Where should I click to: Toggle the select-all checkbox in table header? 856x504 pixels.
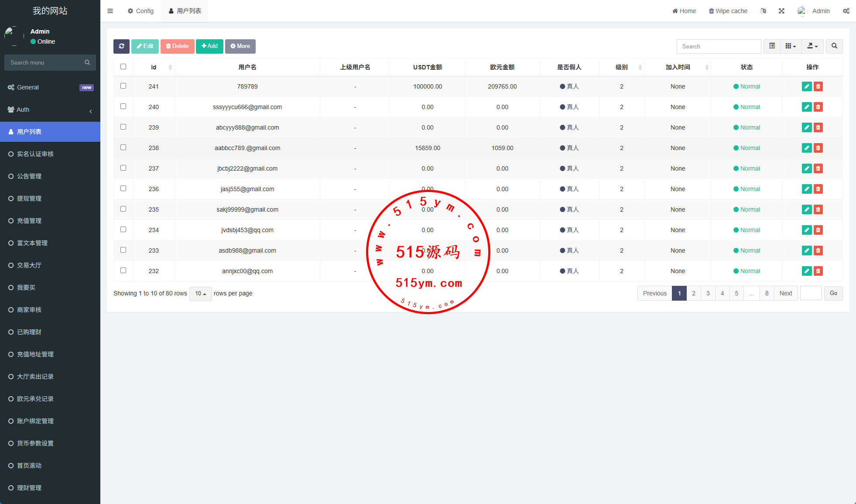pos(123,67)
